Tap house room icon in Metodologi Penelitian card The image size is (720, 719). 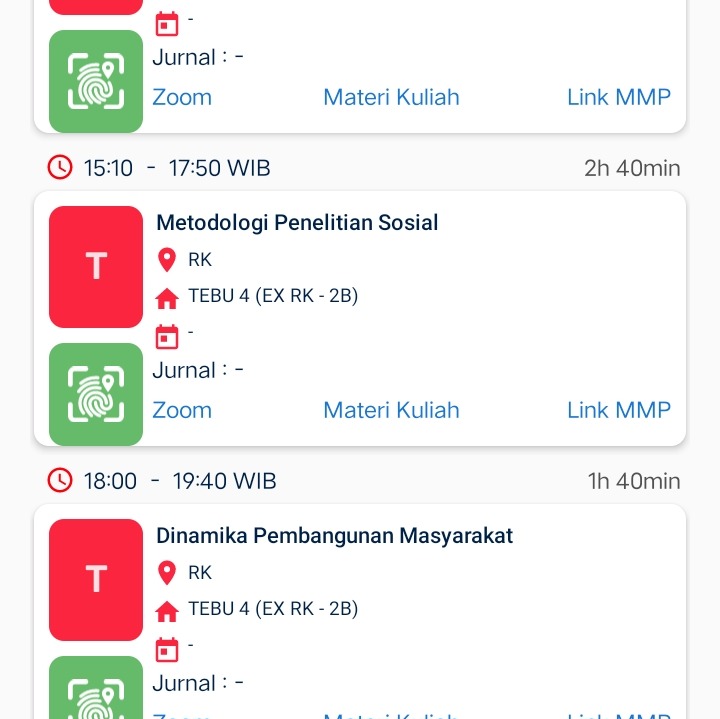[167, 298]
